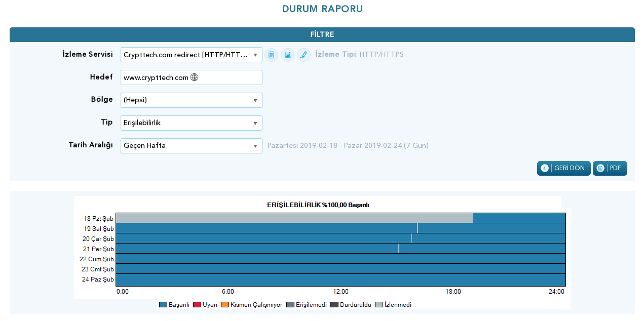The width and height of the screenshot is (644, 321).
Task: Click the 23 Cmt Şub availability bar
Action: pyautogui.click(x=340, y=269)
